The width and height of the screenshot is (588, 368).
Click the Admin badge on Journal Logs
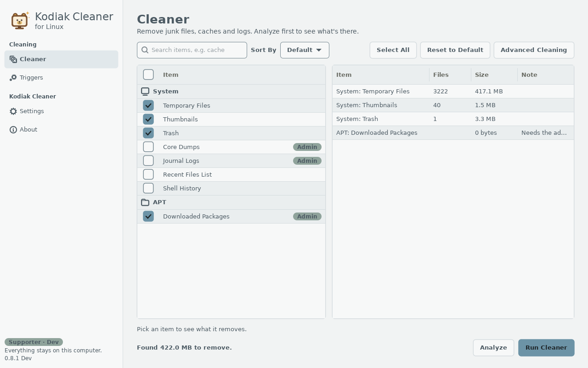click(x=307, y=161)
